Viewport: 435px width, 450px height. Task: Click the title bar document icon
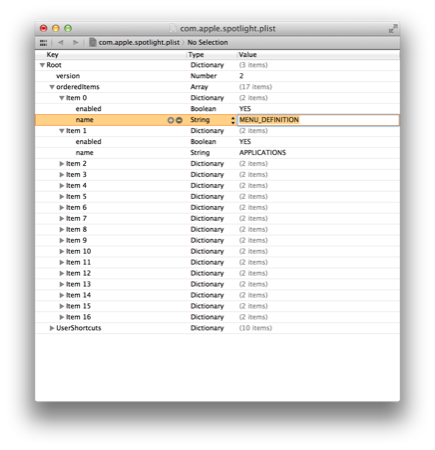click(x=173, y=28)
